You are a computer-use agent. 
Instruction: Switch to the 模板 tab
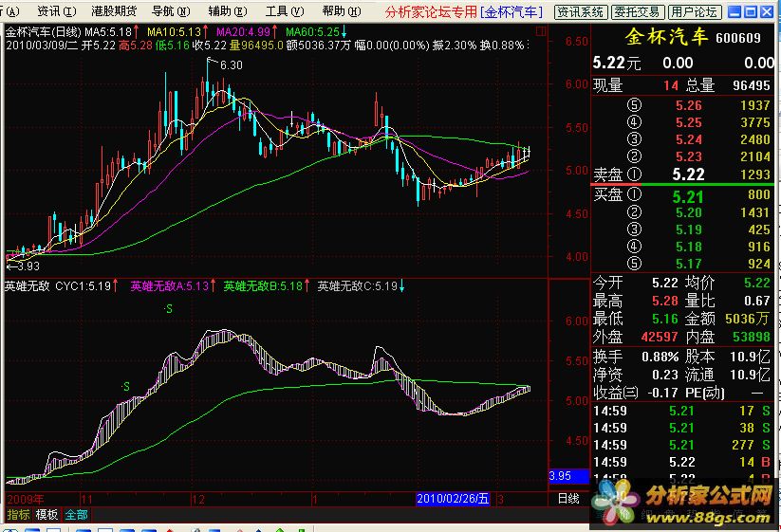[x=47, y=515]
